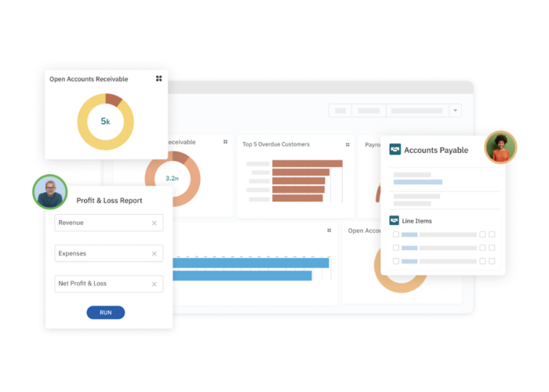549x392 pixels.
Task: Select second segment in dashboard filter bar
Action: point(369,111)
